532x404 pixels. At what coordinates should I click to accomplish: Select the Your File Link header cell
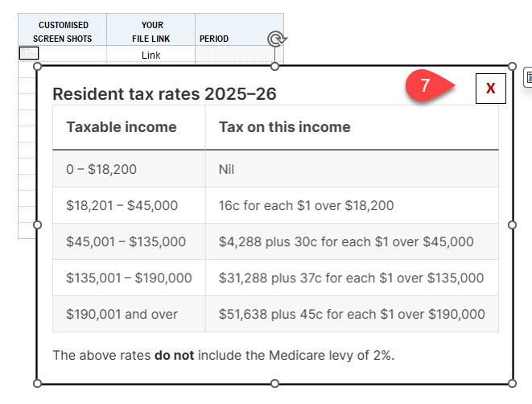151,31
